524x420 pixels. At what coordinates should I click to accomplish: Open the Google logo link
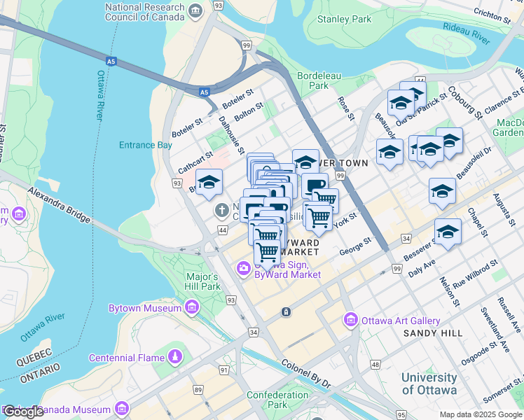pos(22,412)
